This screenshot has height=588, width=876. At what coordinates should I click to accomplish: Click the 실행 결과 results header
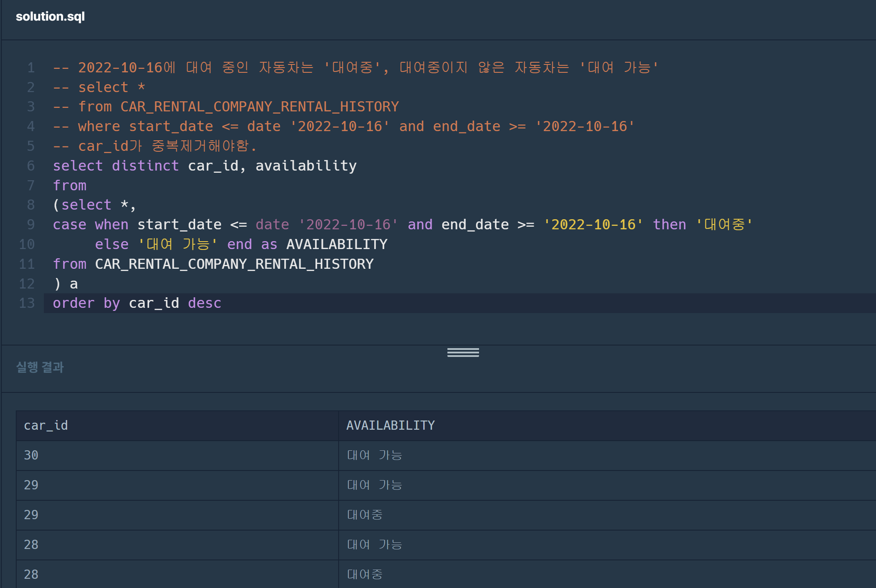pos(40,367)
